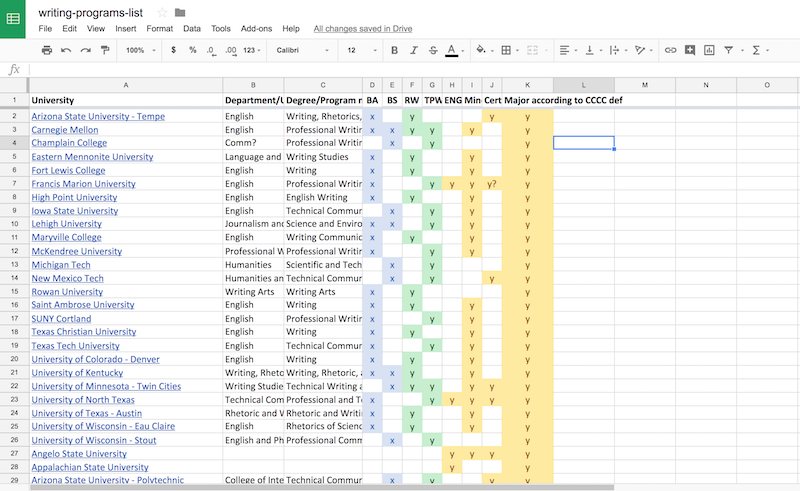Viewport: 800px width, 491px height.
Task: Select the 'Comm?' department cell
Action: 253,143
